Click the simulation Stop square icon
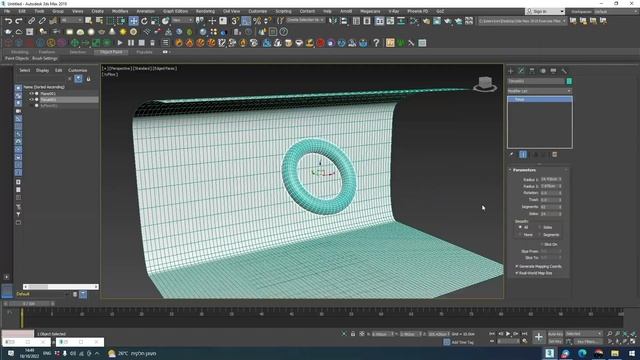The image size is (640, 360). point(142,42)
